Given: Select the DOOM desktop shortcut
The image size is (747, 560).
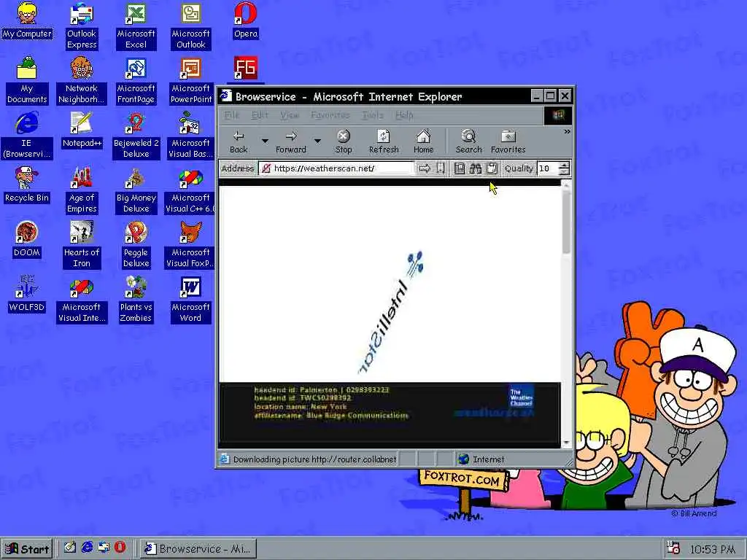Looking at the screenshot, I should coord(27,239).
